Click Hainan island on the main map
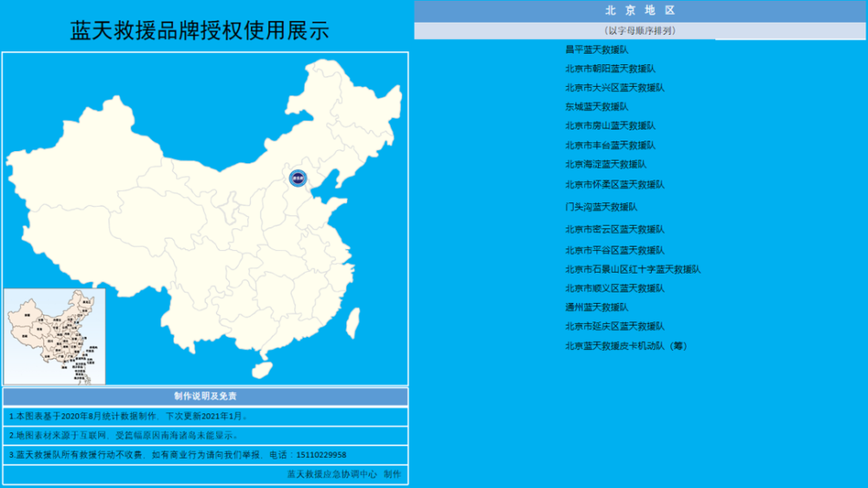868x488 pixels. [262, 369]
